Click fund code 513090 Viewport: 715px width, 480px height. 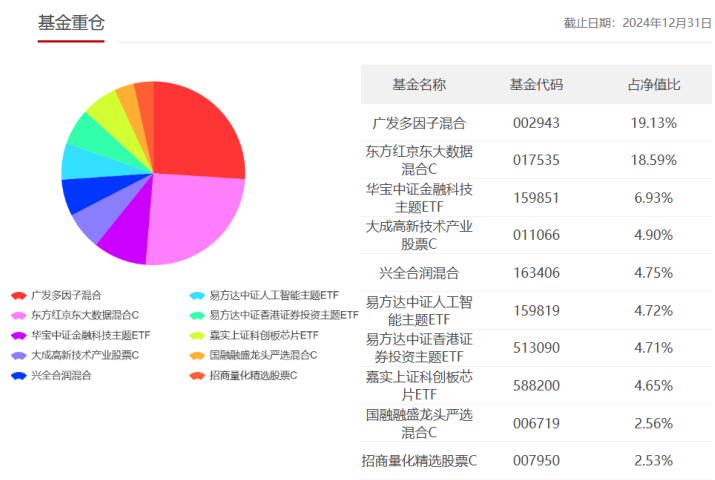click(536, 347)
